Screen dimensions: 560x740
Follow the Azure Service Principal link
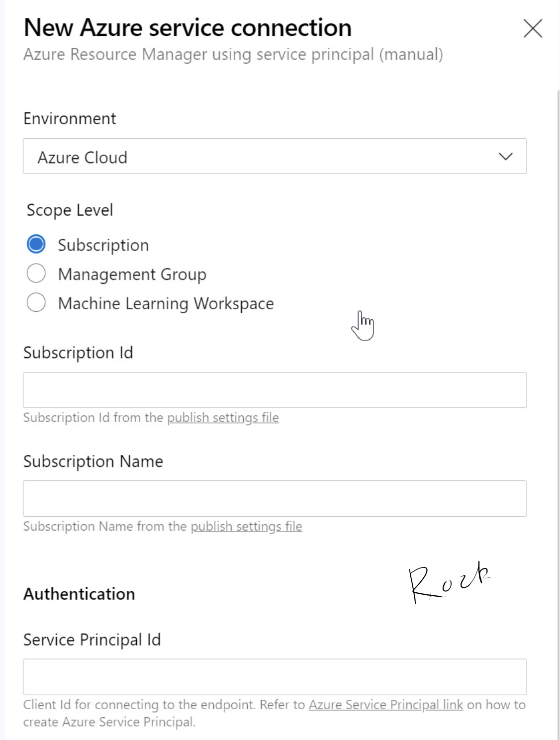coord(386,705)
